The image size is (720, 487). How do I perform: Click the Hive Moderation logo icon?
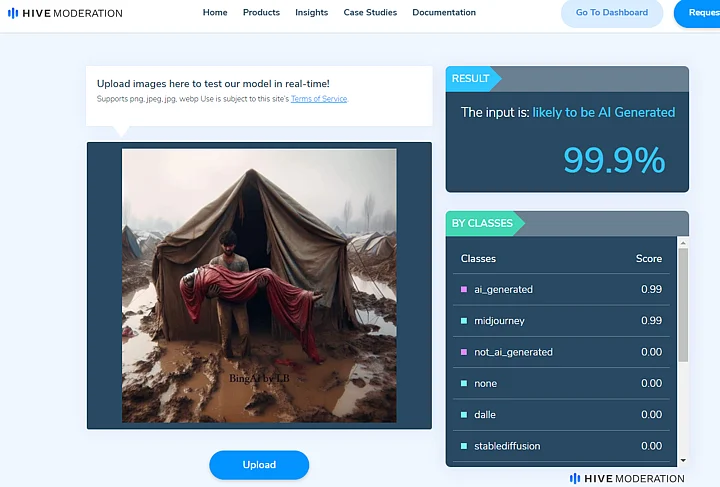point(13,13)
